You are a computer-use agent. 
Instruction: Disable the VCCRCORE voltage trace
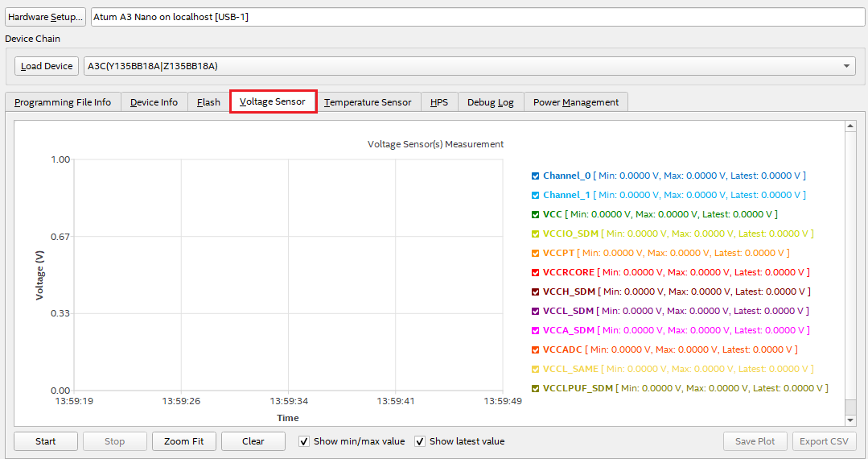(536, 272)
